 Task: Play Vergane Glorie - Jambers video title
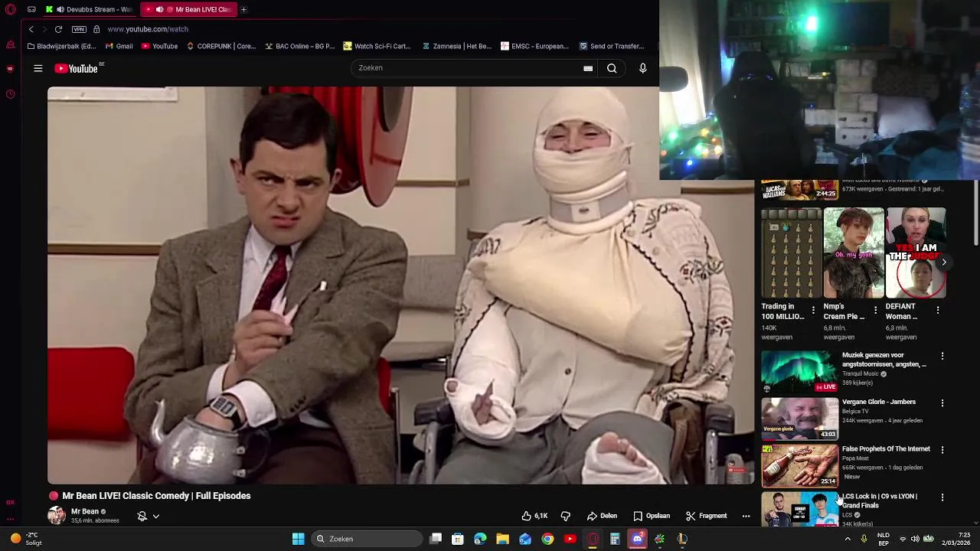tap(879, 402)
